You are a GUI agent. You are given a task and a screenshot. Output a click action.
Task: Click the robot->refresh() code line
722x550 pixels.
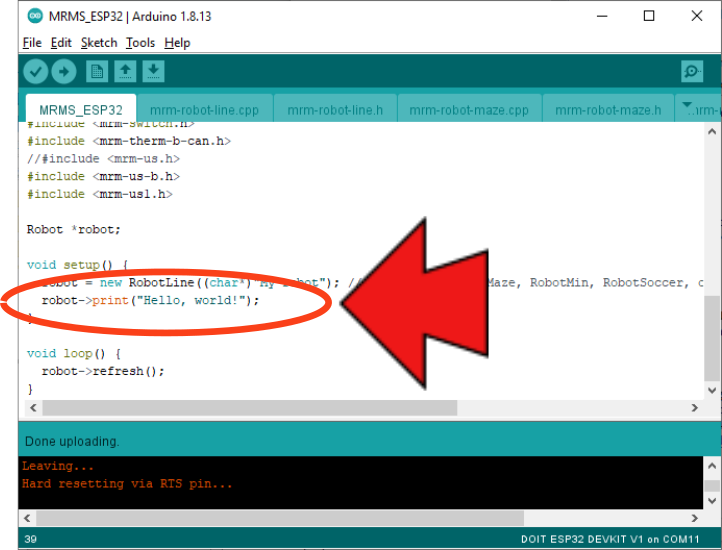103,371
